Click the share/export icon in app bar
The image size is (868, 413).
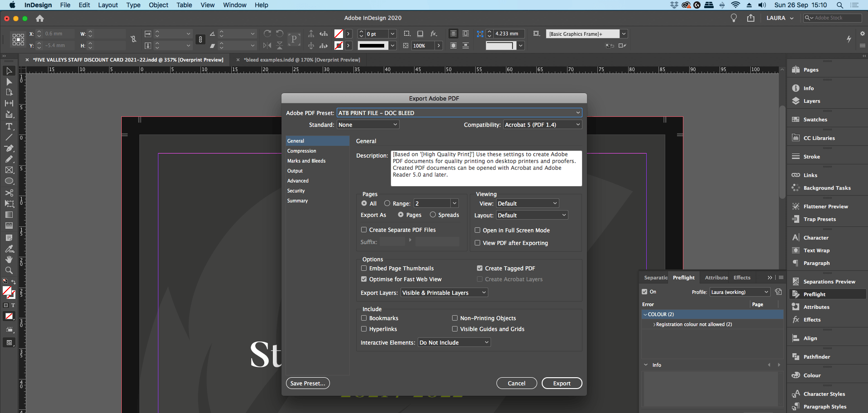click(x=751, y=18)
